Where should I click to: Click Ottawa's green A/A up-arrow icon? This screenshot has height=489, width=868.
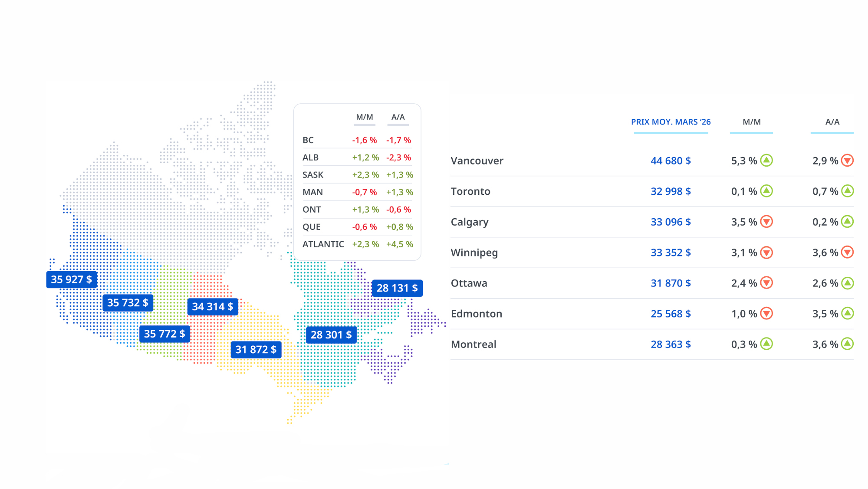tap(847, 283)
